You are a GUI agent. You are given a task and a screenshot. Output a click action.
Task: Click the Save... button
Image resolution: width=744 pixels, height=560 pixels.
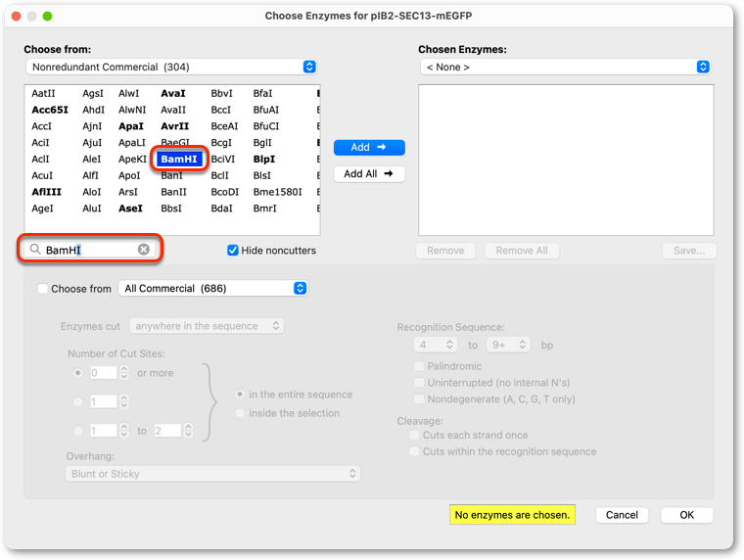point(689,251)
